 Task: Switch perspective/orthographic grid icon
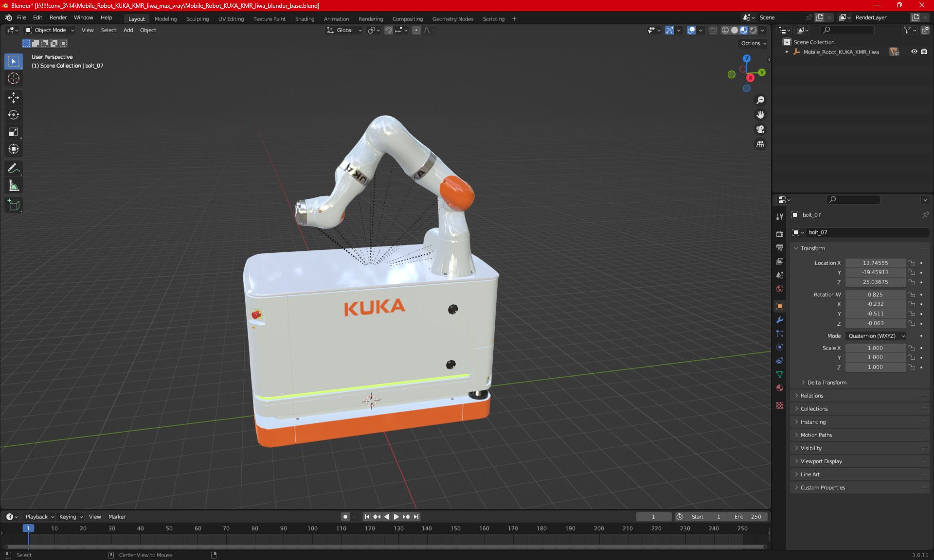click(760, 144)
